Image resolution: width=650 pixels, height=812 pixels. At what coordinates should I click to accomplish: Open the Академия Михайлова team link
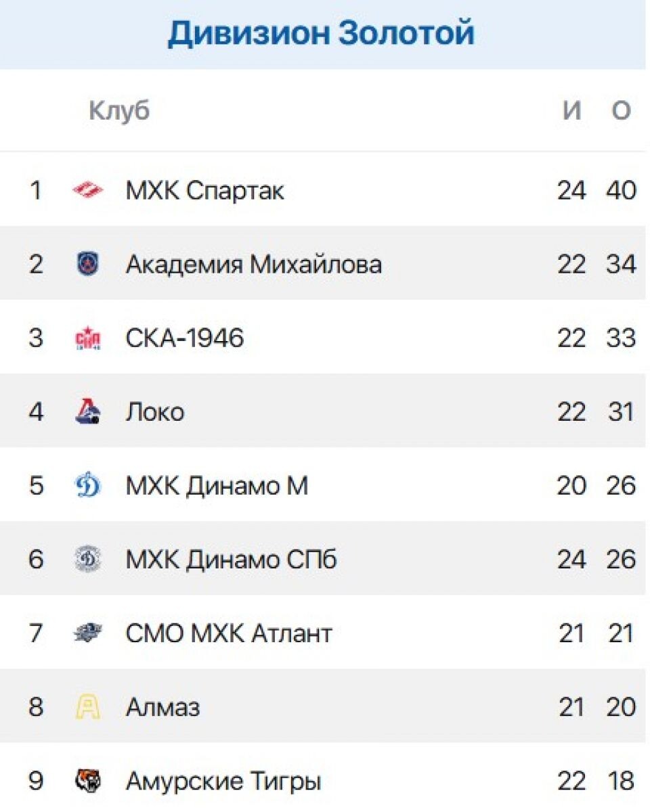click(254, 265)
